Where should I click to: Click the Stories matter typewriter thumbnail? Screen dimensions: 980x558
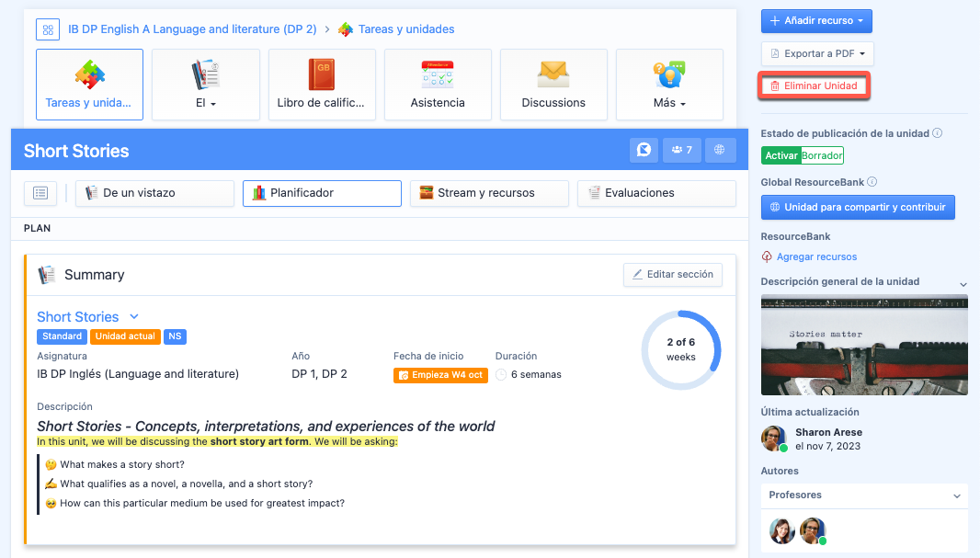[x=864, y=345]
